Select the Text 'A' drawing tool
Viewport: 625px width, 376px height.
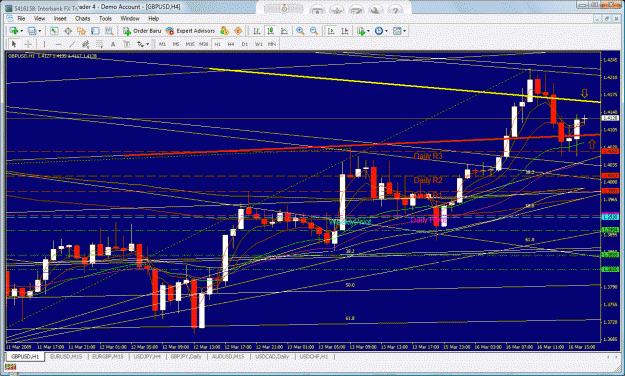(x=113, y=44)
